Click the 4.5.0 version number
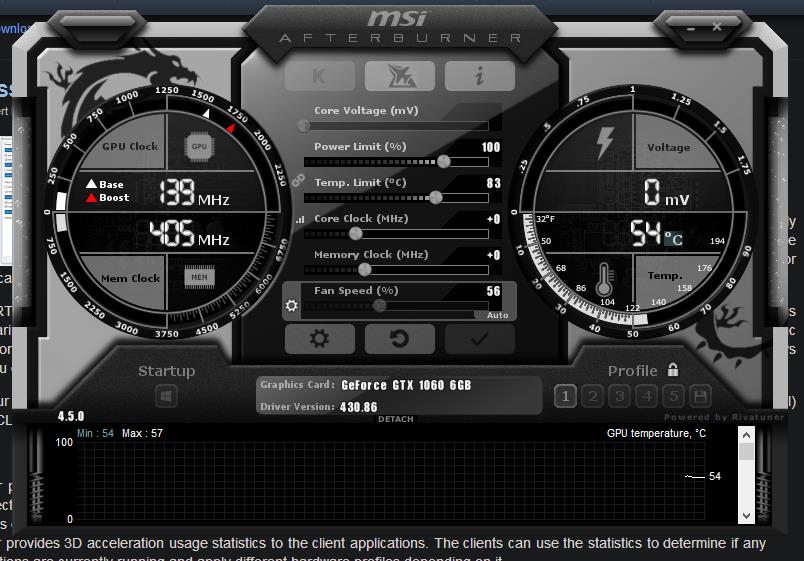Screen dimensions: 804x561 [71, 416]
